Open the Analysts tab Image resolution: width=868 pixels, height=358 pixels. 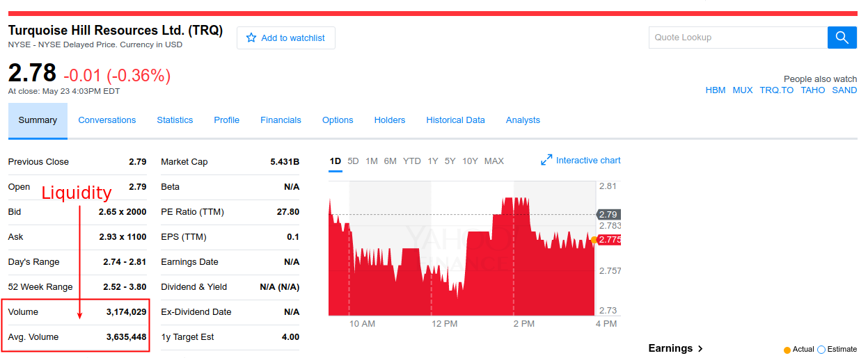523,120
